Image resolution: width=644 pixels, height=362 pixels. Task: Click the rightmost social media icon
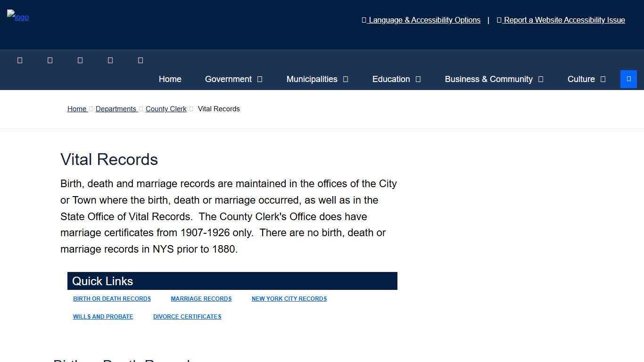point(140,60)
